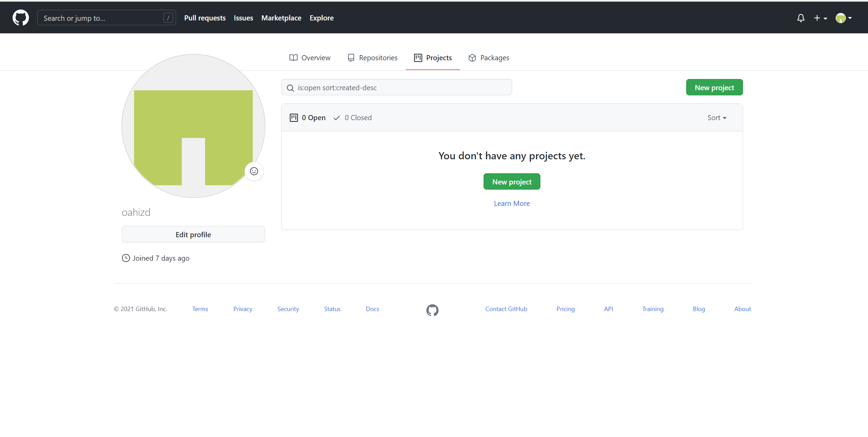
Task: Click the GitHub Octocat logo in header
Action: (x=20, y=18)
